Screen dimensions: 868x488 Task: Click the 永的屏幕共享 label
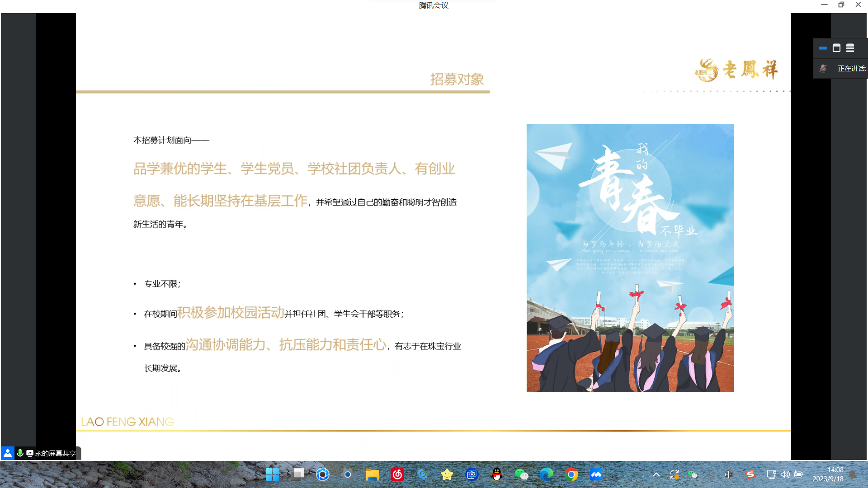click(x=55, y=453)
